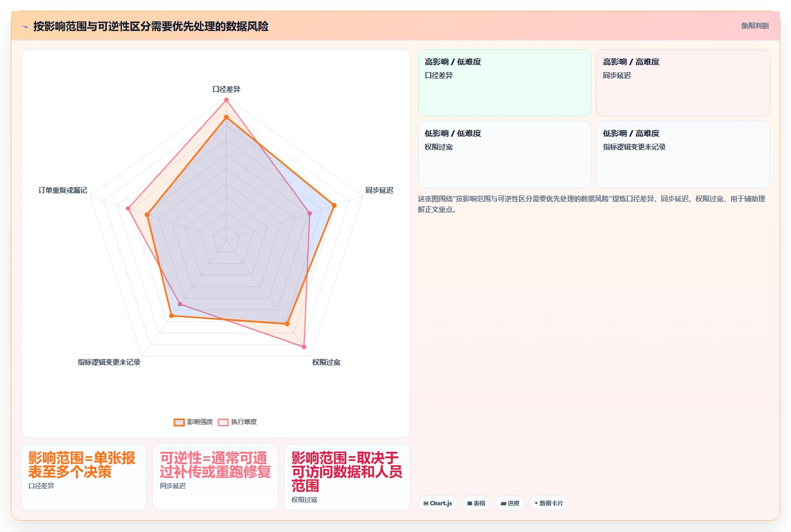The height and width of the screenshot is (532, 791).
Task: Click the 进度 tag chip
Action: (510, 503)
